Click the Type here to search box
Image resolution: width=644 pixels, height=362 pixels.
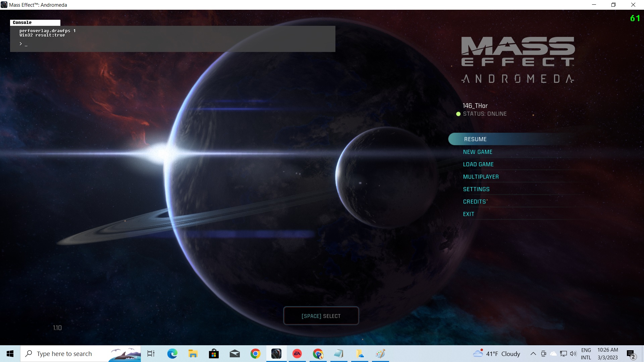(64, 354)
